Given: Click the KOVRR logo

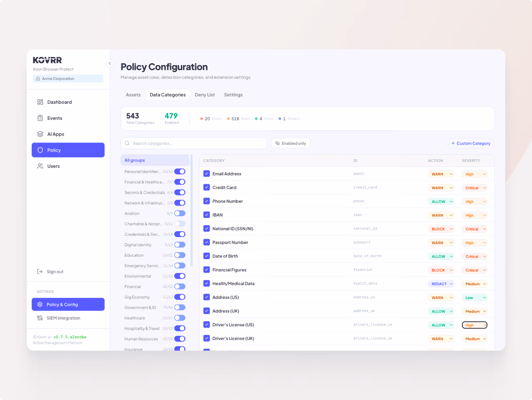Looking at the screenshot, I should click(48, 60).
